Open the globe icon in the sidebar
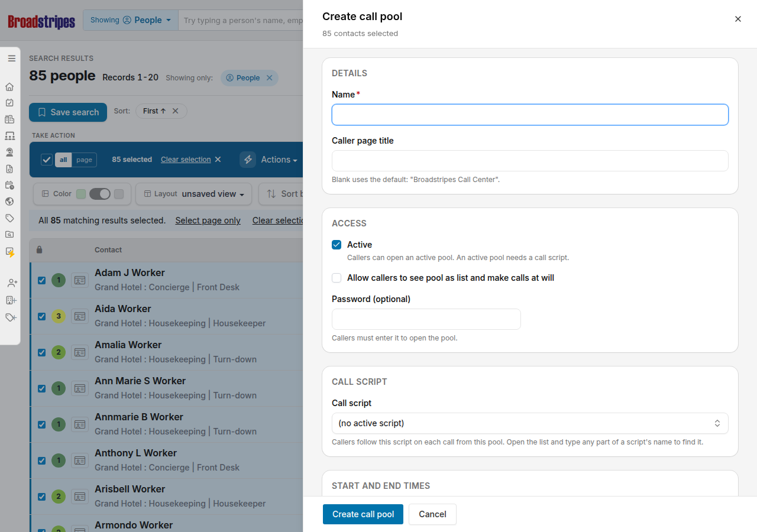Image resolution: width=757 pixels, height=532 pixels. point(9,202)
